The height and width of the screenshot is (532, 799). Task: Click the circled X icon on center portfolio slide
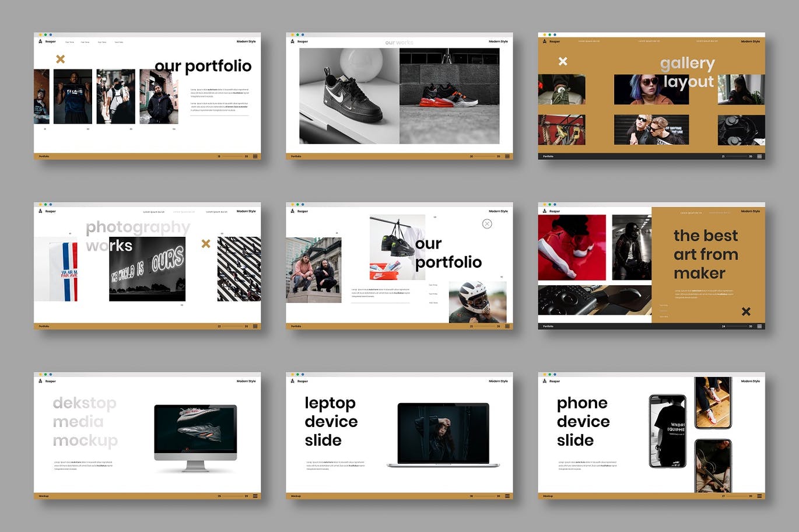point(487,224)
